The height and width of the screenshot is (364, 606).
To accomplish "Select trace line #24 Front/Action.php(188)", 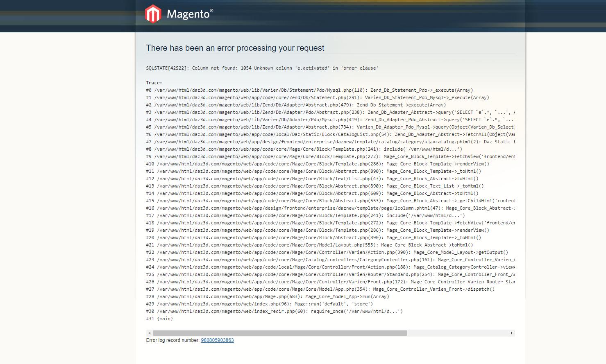I will tap(331, 267).
